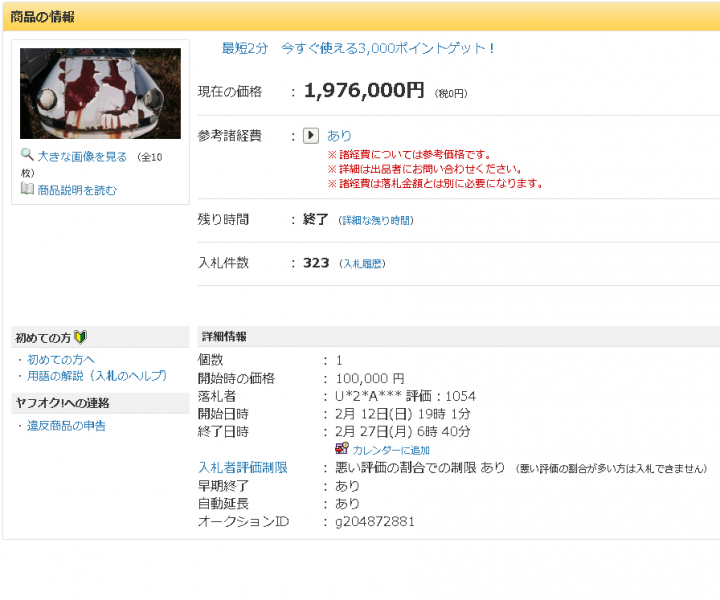
Task: Click auction ID g204872881
Action: pyautogui.click(x=375, y=521)
